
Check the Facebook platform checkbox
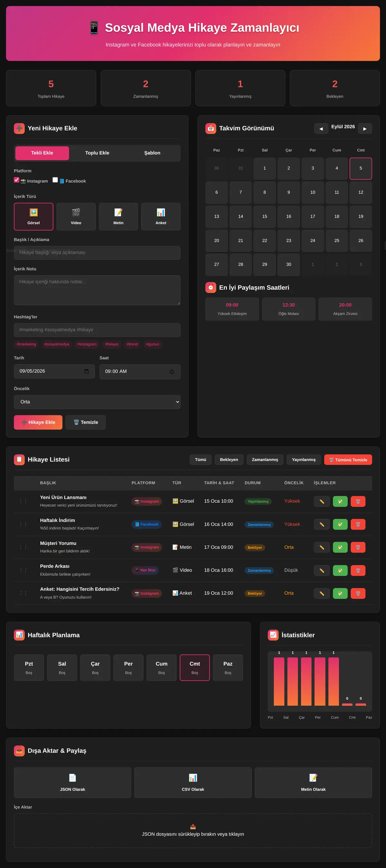55,180
